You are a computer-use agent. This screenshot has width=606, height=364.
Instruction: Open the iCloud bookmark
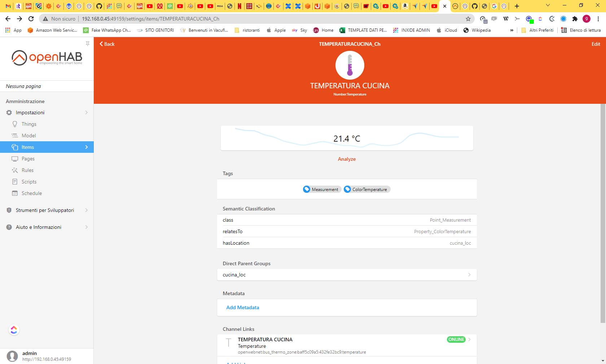click(447, 30)
